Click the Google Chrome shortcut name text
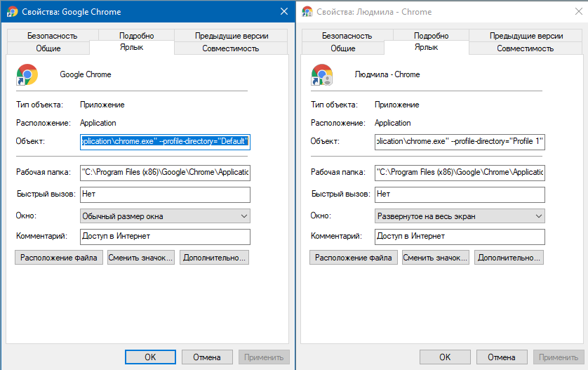The height and width of the screenshot is (370, 588). (x=86, y=74)
